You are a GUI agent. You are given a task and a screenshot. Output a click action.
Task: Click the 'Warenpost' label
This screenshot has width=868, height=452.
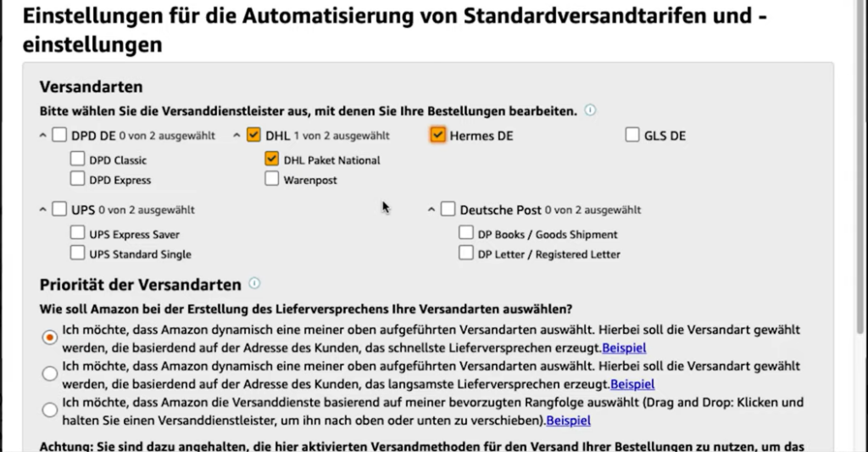pyautogui.click(x=310, y=180)
